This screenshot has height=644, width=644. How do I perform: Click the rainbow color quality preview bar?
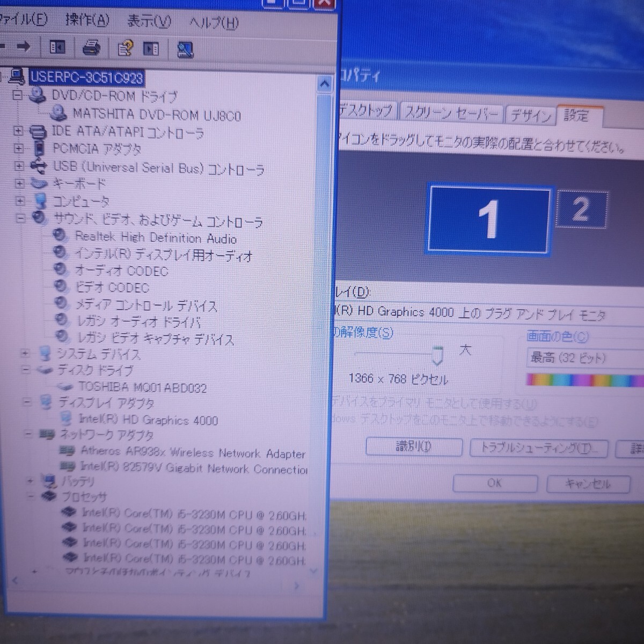click(585, 380)
